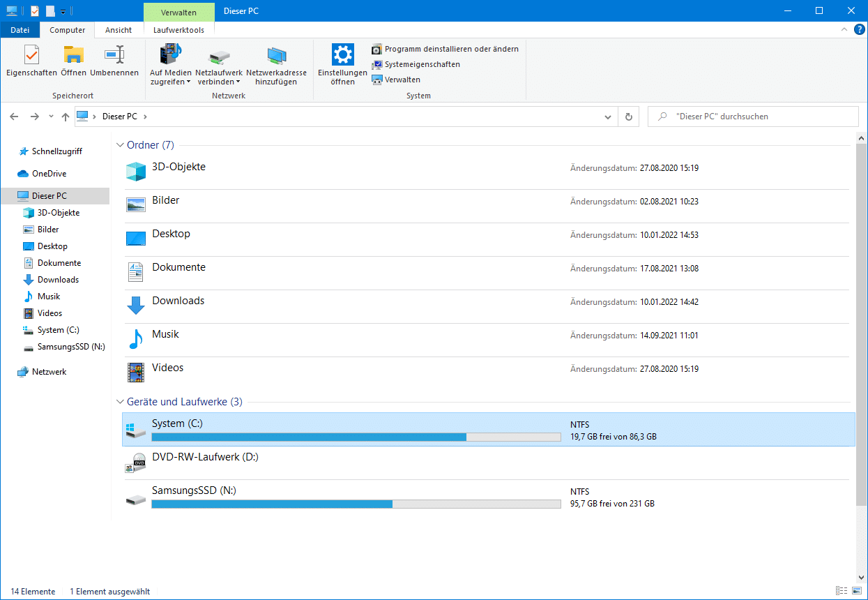Viewport: 868px width, 600px height.
Task: Open 3D-Objekte in the navigation pane
Action: (x=51, y=213)
